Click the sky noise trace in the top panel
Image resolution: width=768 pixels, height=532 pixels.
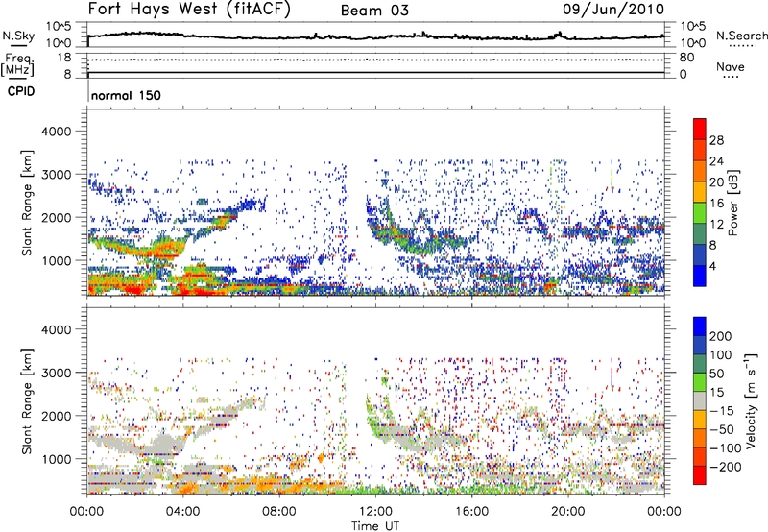pos(375,36)
